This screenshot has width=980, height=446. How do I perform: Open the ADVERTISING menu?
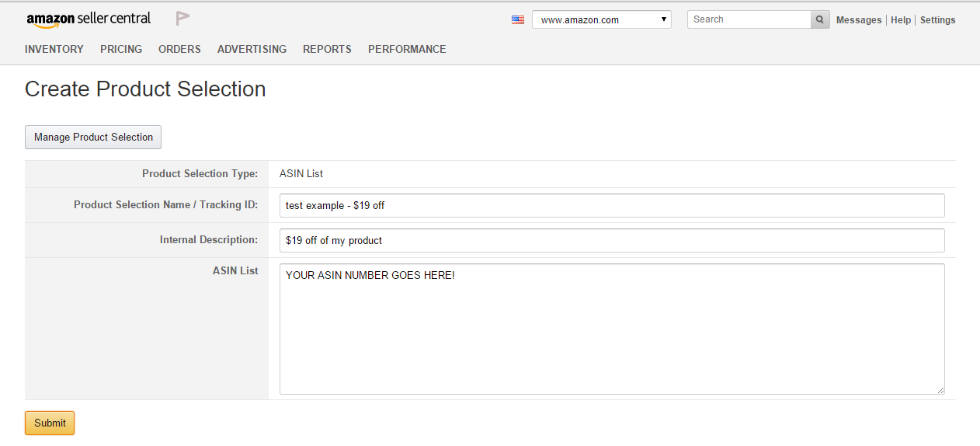coord(252,49)
